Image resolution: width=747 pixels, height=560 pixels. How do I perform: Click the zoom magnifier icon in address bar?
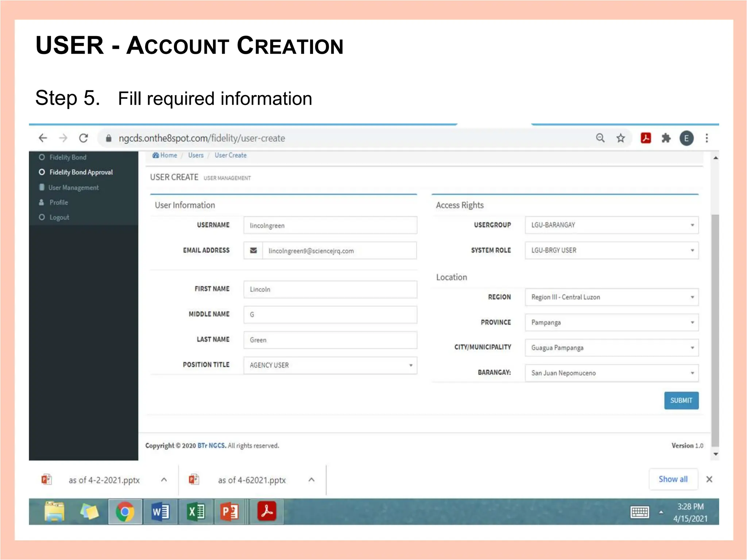600,138
